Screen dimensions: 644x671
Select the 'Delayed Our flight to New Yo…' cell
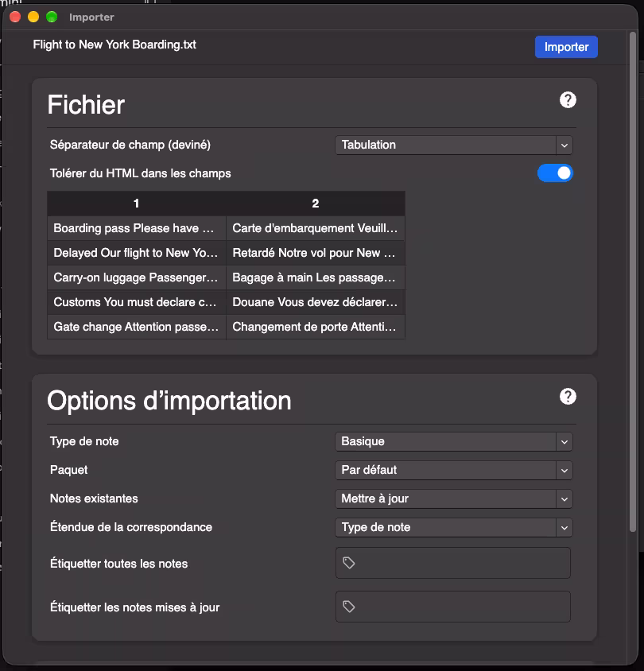point(137,253)
